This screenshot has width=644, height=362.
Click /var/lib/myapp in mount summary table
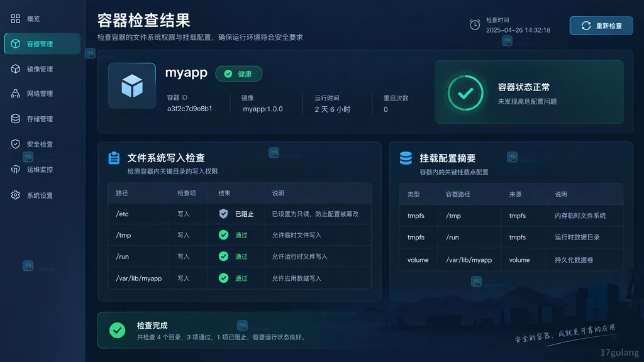click(469, 260)
